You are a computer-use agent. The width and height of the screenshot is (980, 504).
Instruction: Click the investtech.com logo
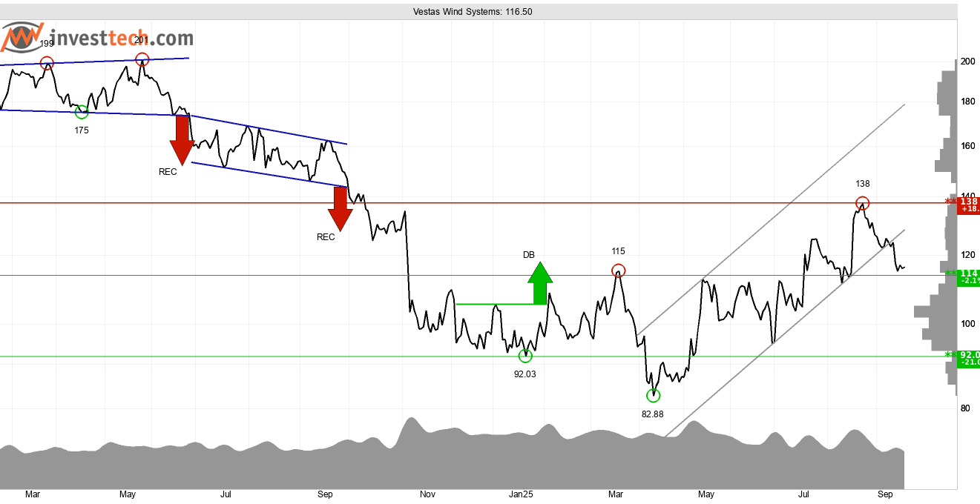[x=96, y=39]
